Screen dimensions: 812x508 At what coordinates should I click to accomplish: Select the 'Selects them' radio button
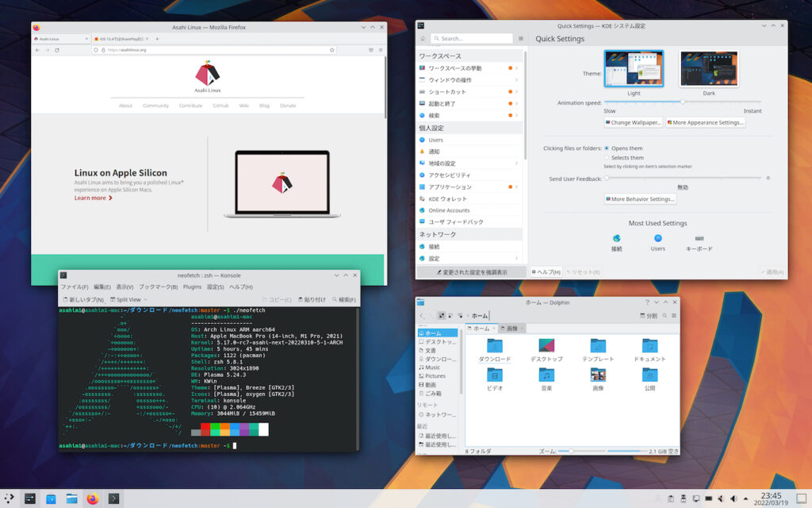(606, 157)
